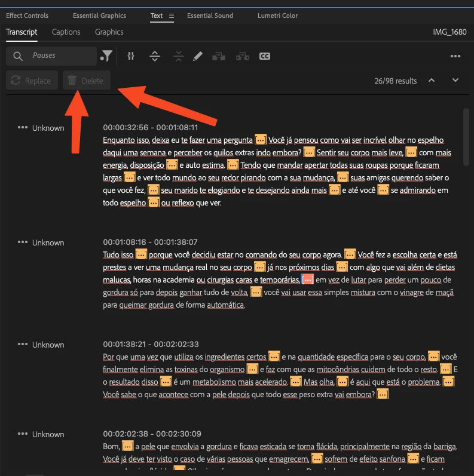Open speaker menu for 00:01:08:16 segment
Screen dimensions: 474x476
[x=23, y=242]
